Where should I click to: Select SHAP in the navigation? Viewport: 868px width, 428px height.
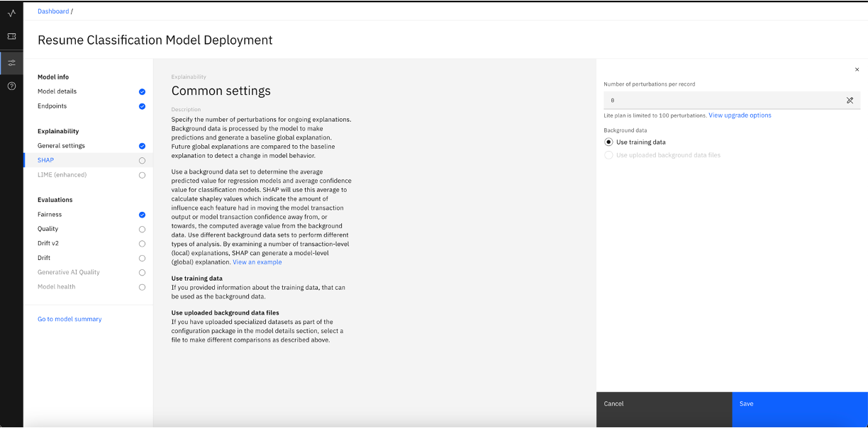[45, 160]
